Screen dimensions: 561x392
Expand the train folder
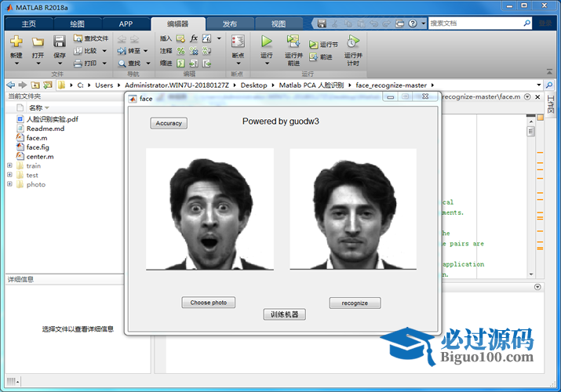point(9,166)
